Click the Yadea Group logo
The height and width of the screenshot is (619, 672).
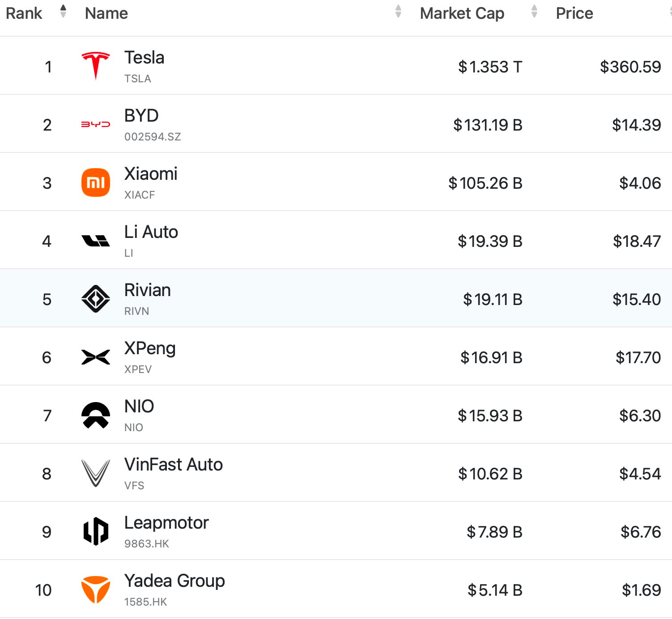coord(95,589)
